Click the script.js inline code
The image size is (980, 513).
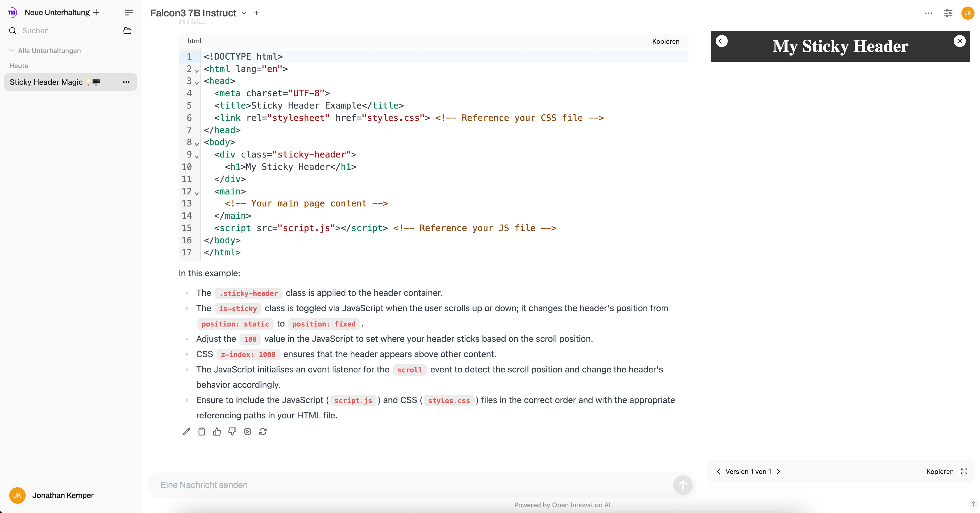click(353, 401)
